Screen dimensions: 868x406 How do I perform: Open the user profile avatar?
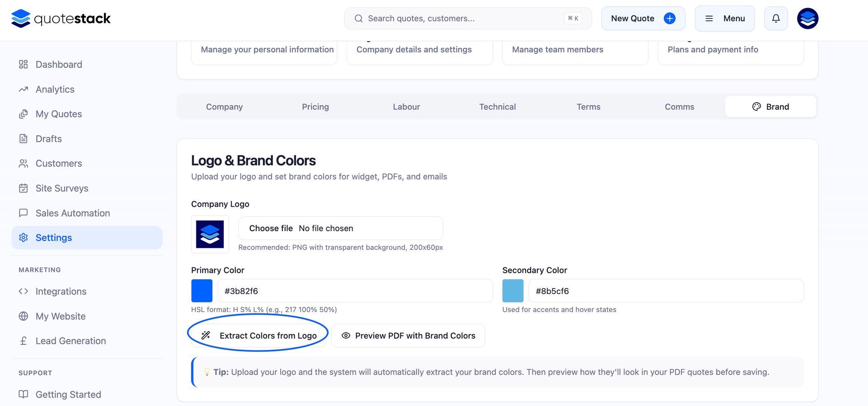click(x=807, y=19)
